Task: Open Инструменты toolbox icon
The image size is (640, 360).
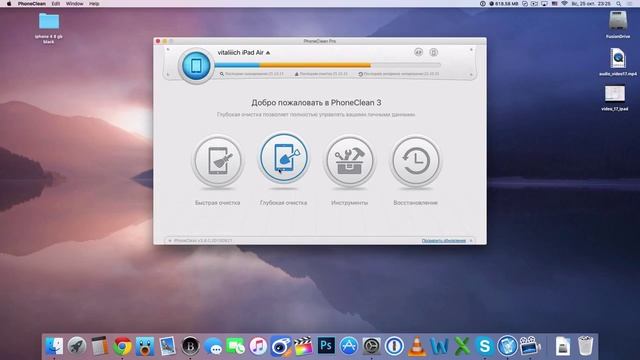Action: click(349, 161)
